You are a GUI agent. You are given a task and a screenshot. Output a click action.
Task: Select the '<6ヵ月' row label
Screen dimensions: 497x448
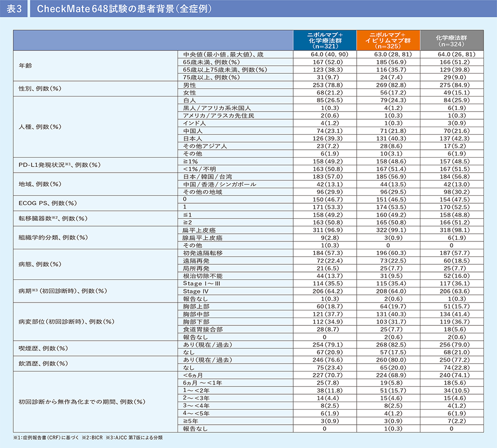(193, 375)
